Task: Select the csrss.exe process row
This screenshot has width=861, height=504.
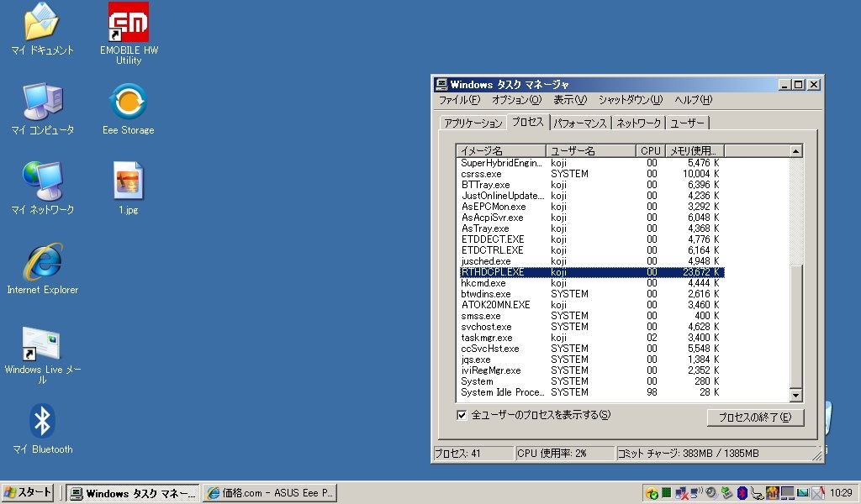Action: (x=590, y=174)
